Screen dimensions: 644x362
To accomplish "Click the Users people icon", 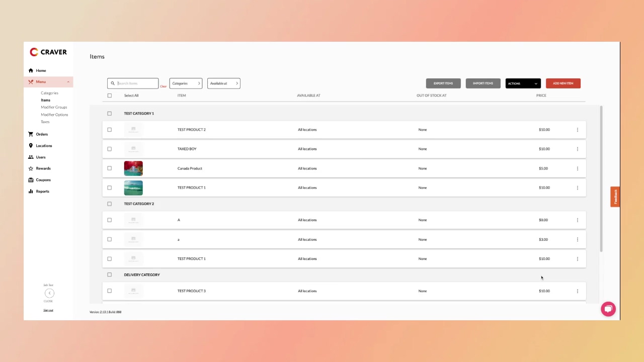I will (x=31, y=157).
